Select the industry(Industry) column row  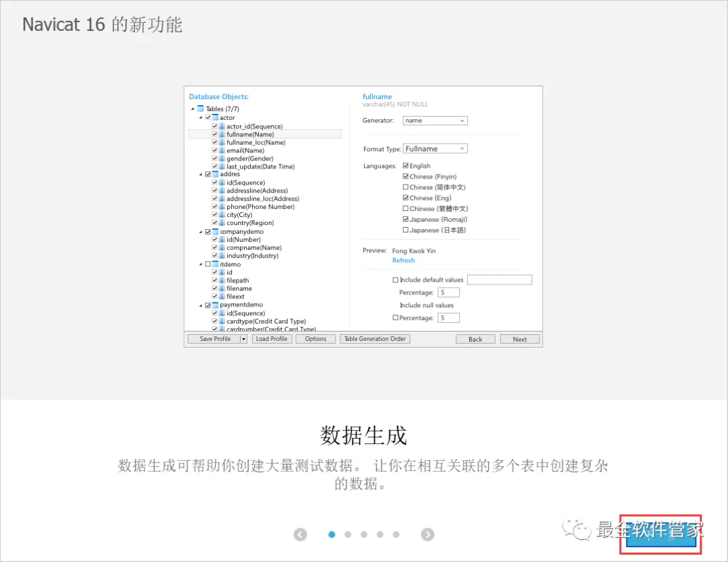tap(253, 255)
